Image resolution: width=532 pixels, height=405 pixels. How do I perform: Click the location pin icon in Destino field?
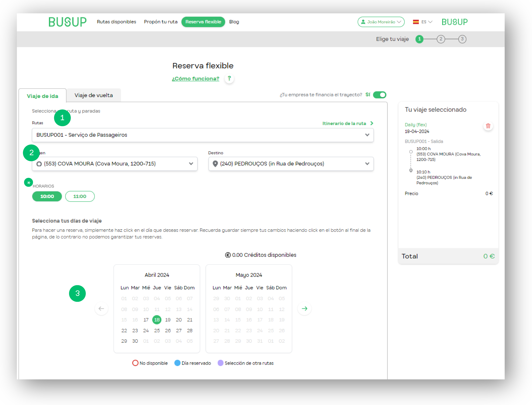[215, 164]
